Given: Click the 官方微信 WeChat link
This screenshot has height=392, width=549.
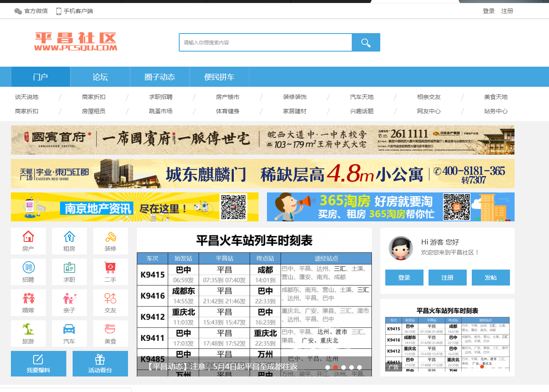Looking at the screenshot, I should (31, 11).
